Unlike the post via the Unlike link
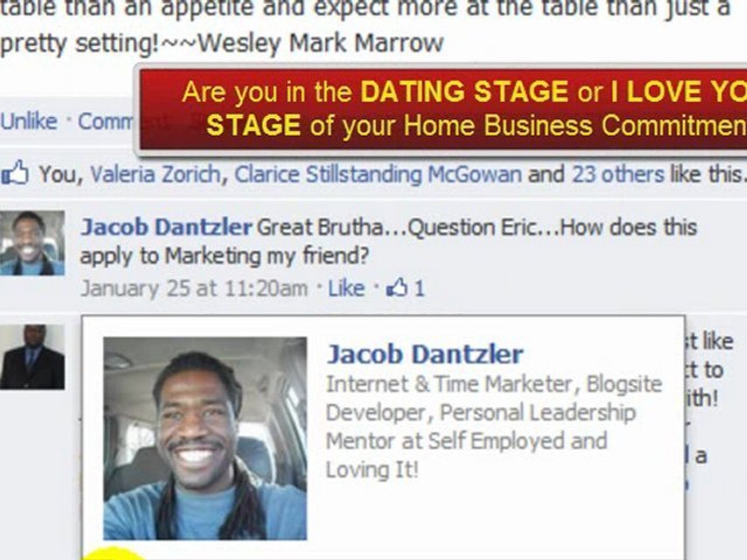 29,121
